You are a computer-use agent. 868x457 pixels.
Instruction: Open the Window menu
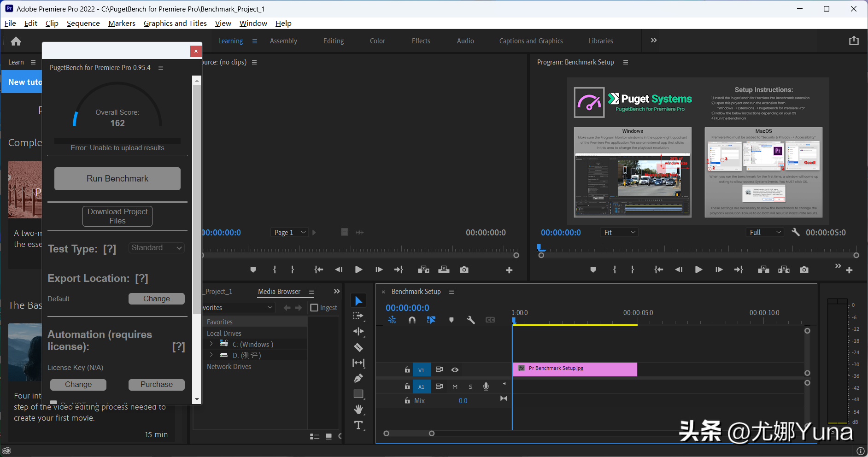click(x=253, y=23)
